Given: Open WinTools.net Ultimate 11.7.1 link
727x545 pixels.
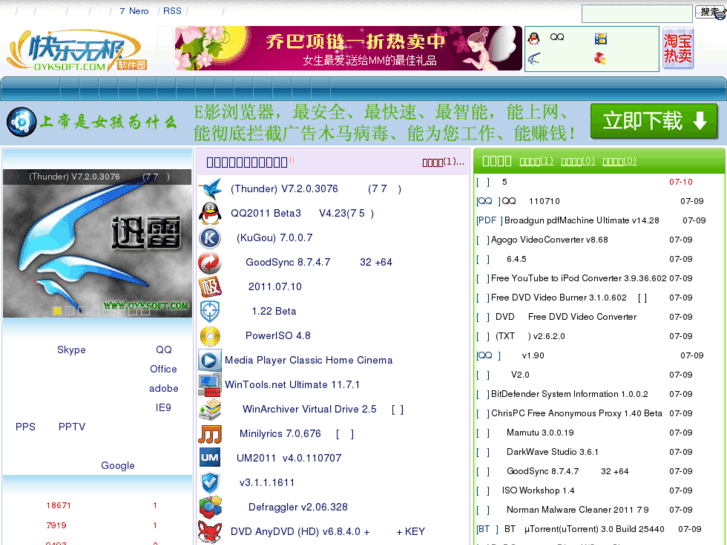Looking at the screenshot, I should click(292, 385).
